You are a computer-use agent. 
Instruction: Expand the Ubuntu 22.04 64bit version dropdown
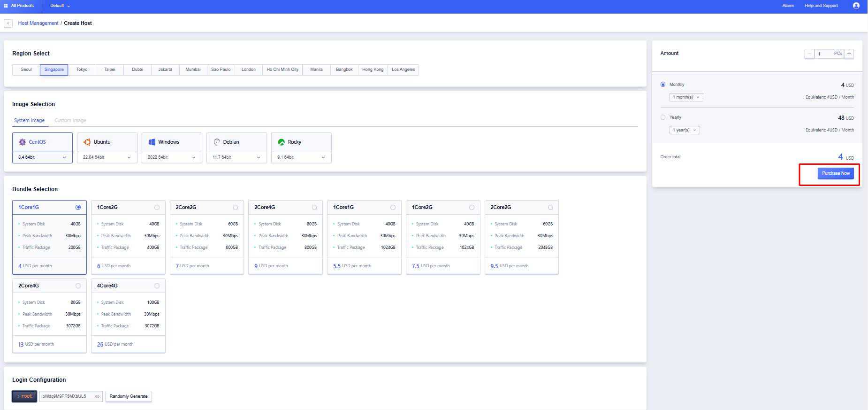107,157
